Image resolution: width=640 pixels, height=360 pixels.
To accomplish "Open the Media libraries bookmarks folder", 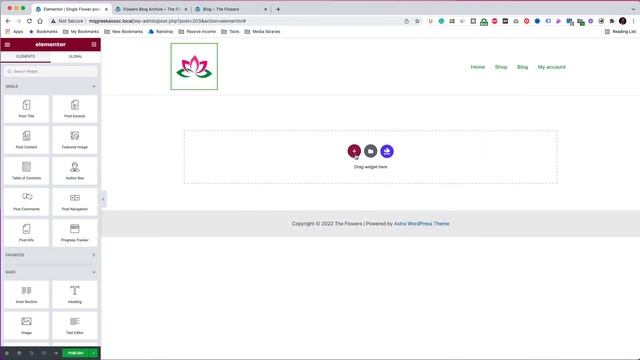I will (262, 31).
